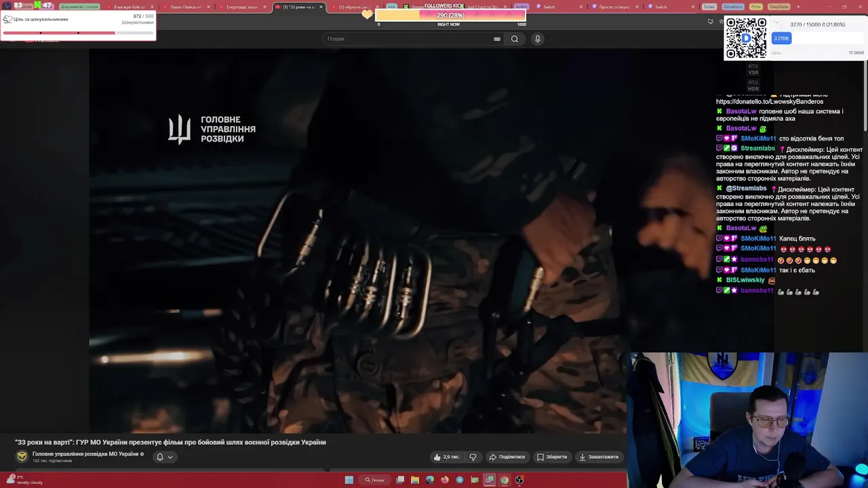Viewport: 868px width, 488px height.
Task: Click the notification bell icon under the video
Action: point(160,457)
